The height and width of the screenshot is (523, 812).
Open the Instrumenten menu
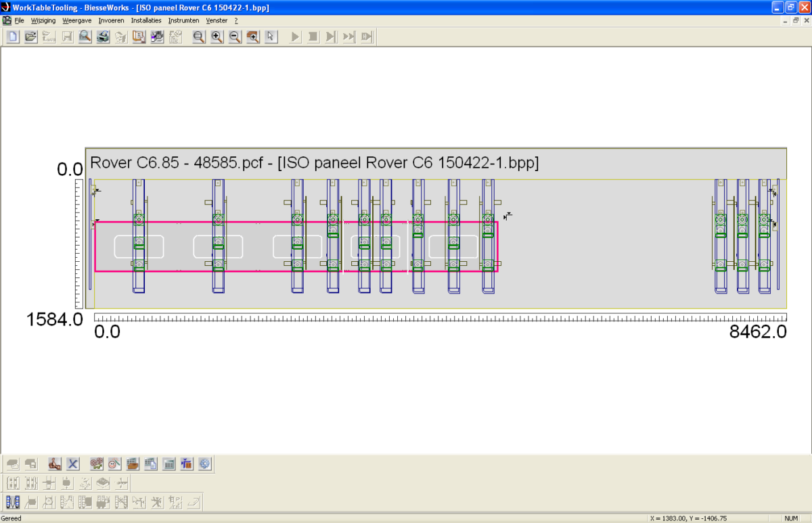coord(184,20)
